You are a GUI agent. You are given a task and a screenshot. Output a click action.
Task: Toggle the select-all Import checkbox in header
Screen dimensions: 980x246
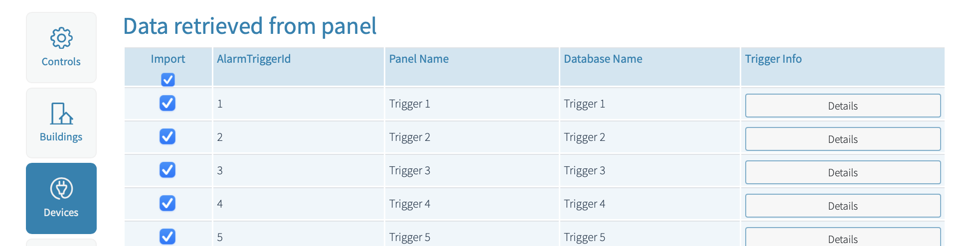(168, 80)
